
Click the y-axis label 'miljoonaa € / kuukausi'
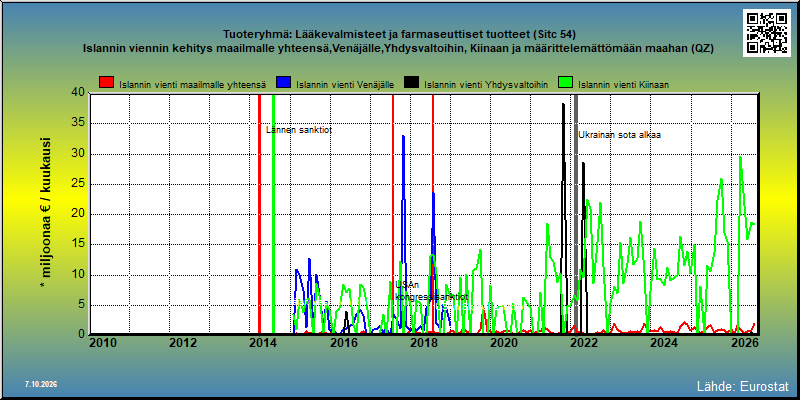click(x=46, y=213)
